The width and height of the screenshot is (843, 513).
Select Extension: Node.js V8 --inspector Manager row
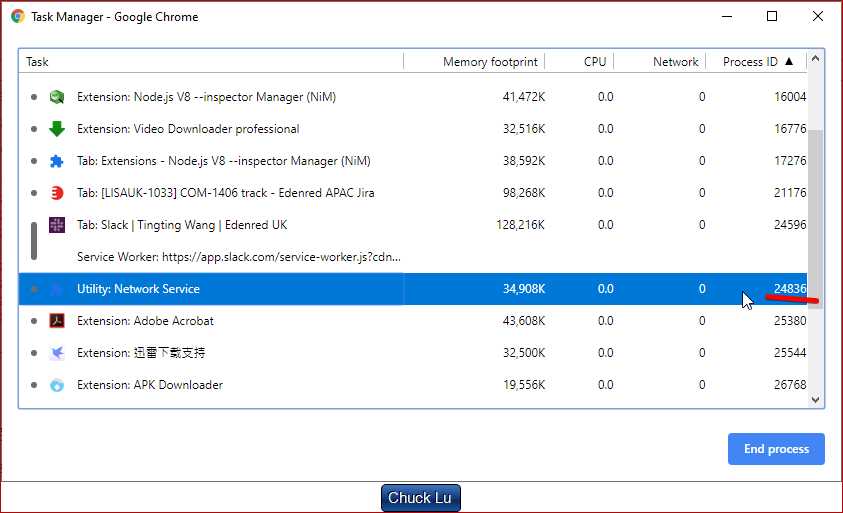(413, 97)
